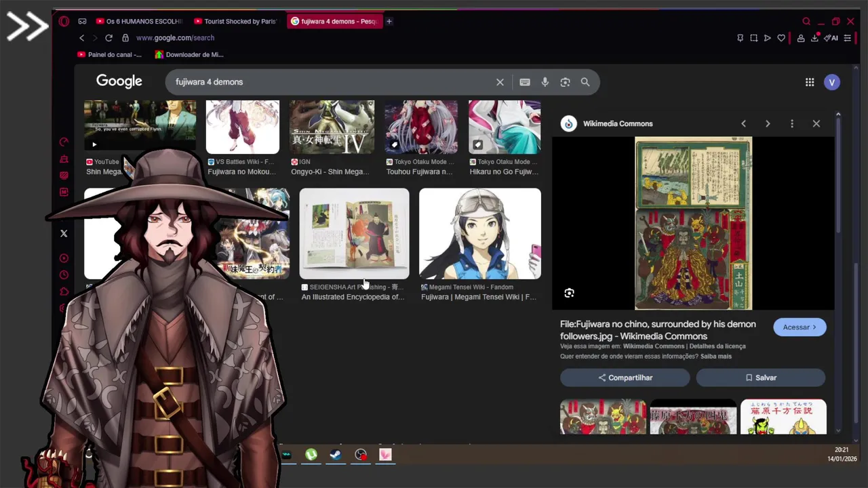This screenshot has height=488, width=868.
Task: Open Extensions cube icon in sidebar
Action: pos(64,292)
